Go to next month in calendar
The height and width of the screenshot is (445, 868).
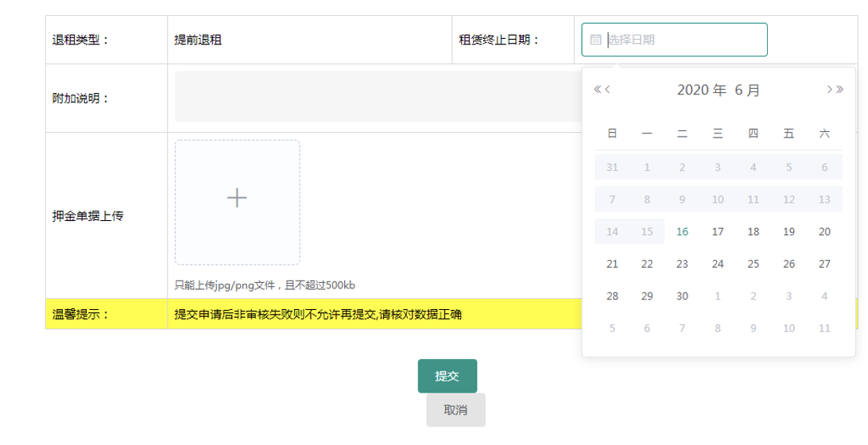point(829,90)
